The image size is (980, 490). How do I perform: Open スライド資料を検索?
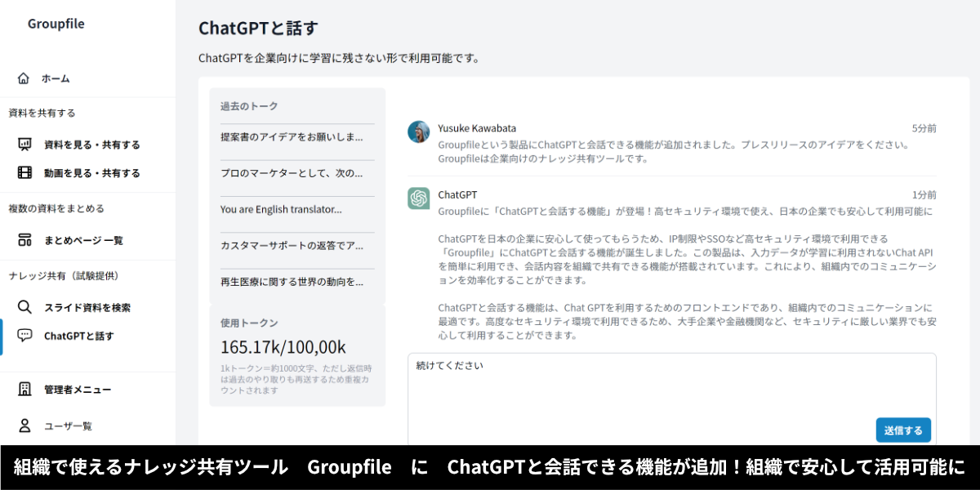click(x=87, y=307)
